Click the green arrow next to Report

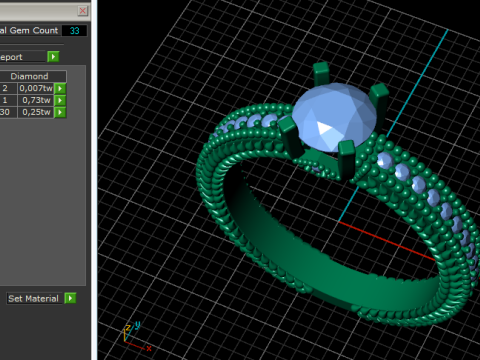coord(53,57)
